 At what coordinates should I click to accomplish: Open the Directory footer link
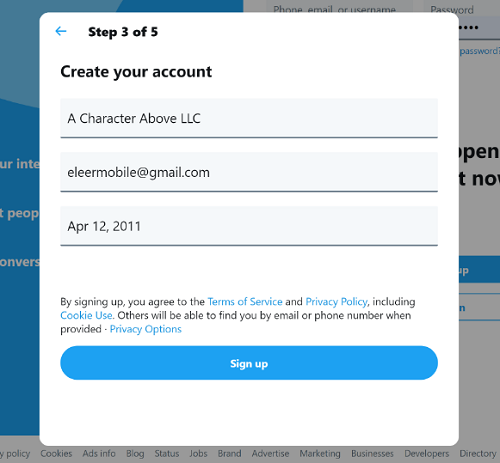click(478, 454)
